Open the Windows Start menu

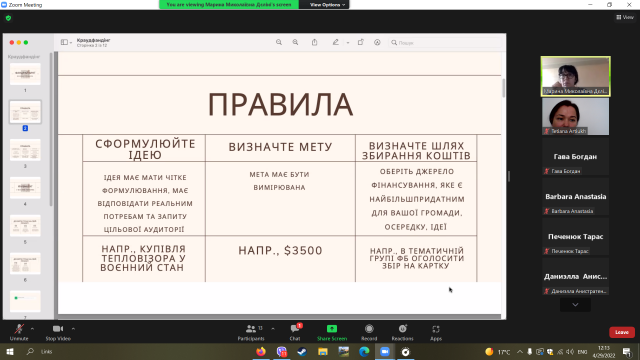point(10,351)
